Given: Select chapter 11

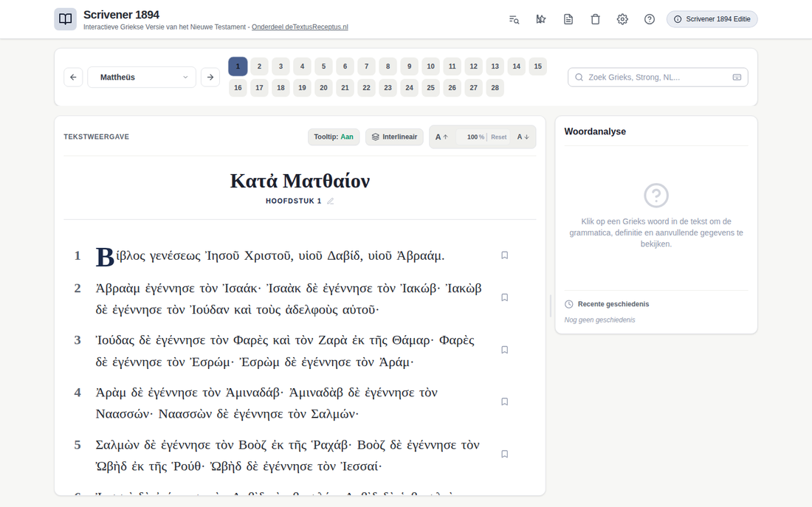Looking at the screenshot, I should (x=452, y=66).
